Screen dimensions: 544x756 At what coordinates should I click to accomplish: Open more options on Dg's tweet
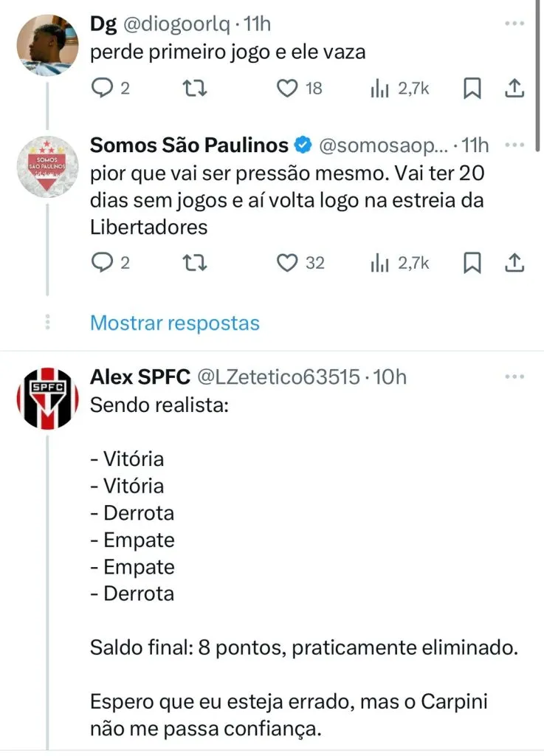(x=514, y=24)
